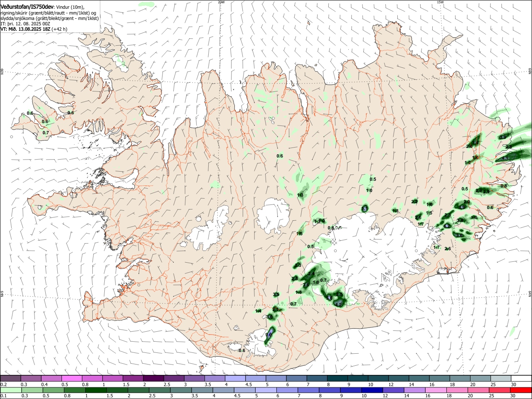Select the light pink 16 rain scale swatch
532x399 pixels.
[435, 390]
